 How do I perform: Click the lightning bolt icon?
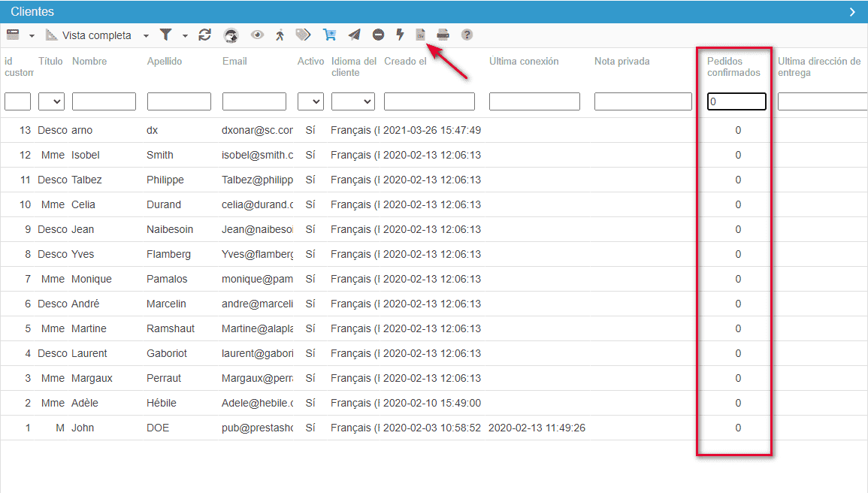pyautogui.click(x=400, y=35)
